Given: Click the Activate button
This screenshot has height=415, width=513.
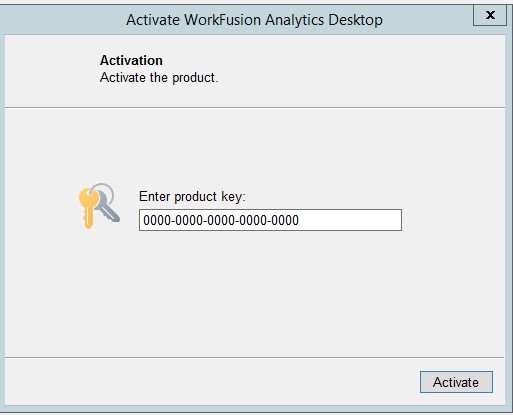Looking at the screenshot, I should click(x=456, y=382).
